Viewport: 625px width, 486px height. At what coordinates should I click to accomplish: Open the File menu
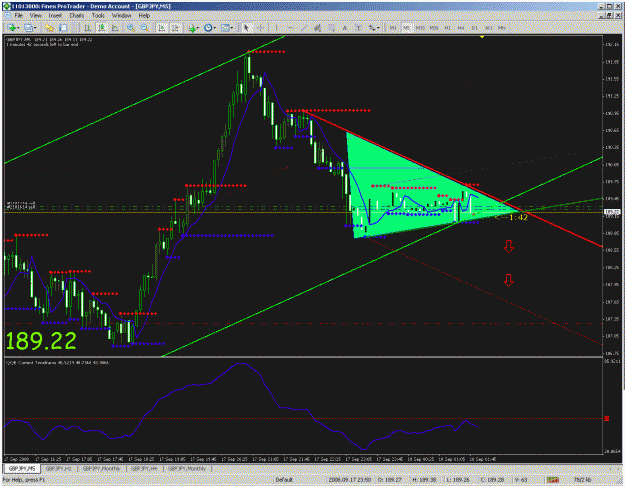pyautogui.click(x=18, y=16)
